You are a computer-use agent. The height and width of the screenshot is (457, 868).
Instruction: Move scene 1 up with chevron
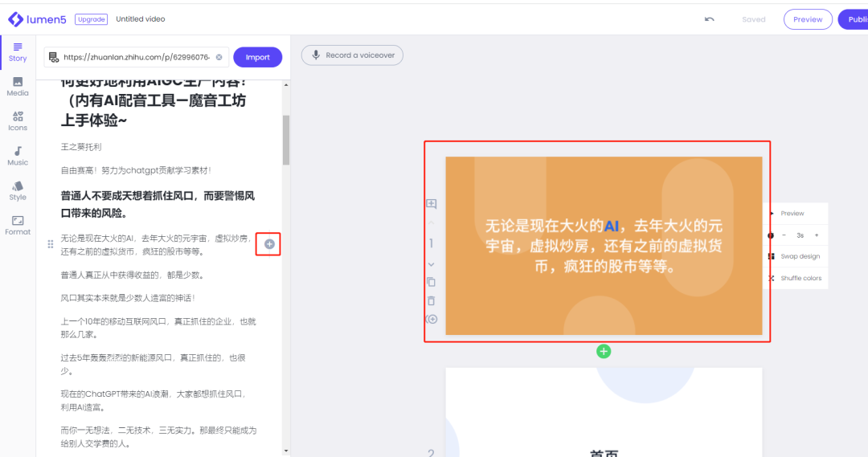click(432, 222)
